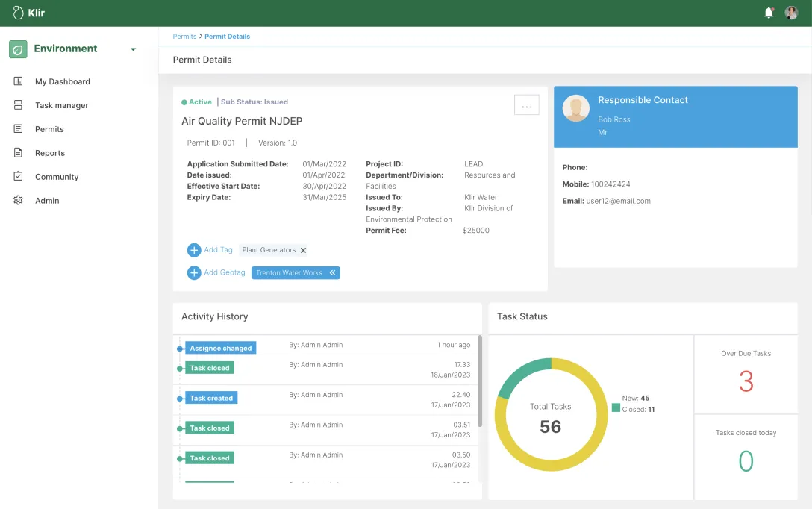
Task: Click the green Closed legend swatch
Action: click(x=616, y=408)
